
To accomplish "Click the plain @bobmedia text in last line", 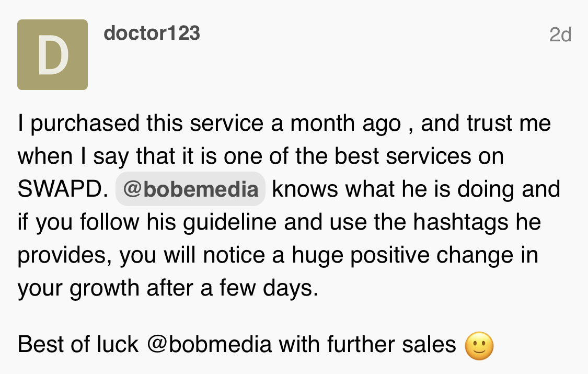I will (209, 344).
